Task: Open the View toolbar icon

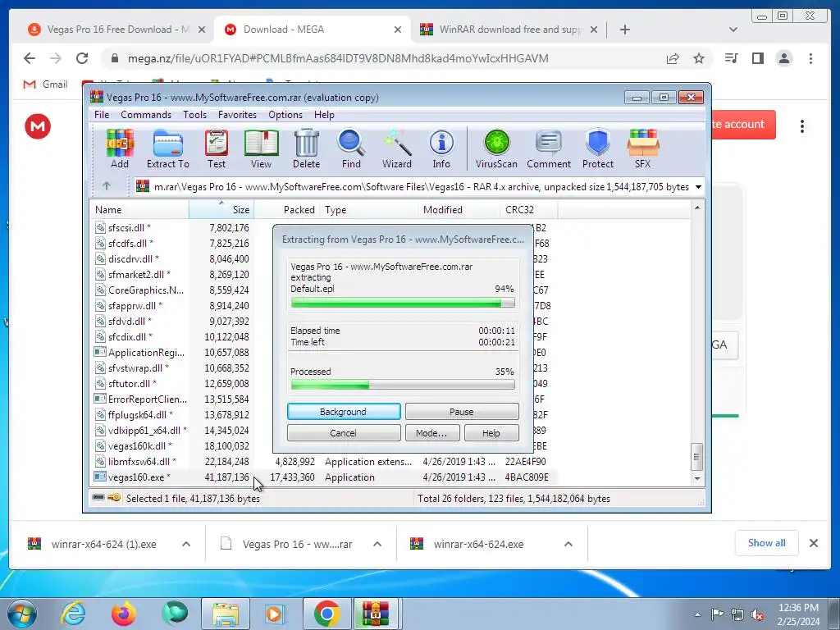Action: click(261, 149)
